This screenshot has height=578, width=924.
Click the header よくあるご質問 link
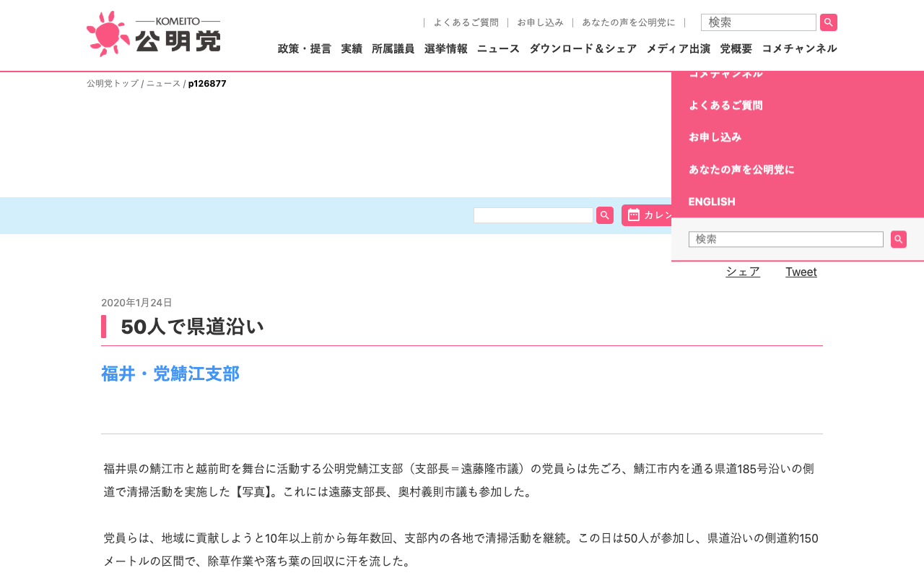466,22
